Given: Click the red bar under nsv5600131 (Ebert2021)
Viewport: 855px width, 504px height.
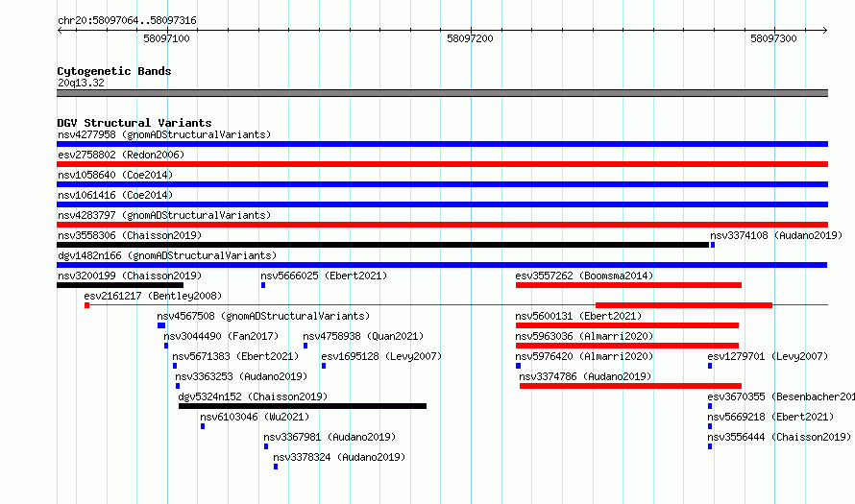Looking at the screenshot, I should point(627,325).
